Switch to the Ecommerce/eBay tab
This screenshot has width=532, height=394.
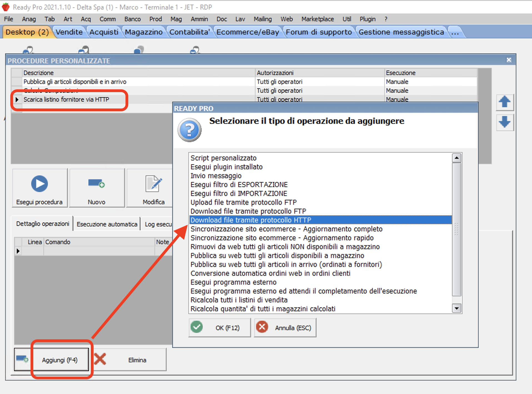click(x=248, y=32)
